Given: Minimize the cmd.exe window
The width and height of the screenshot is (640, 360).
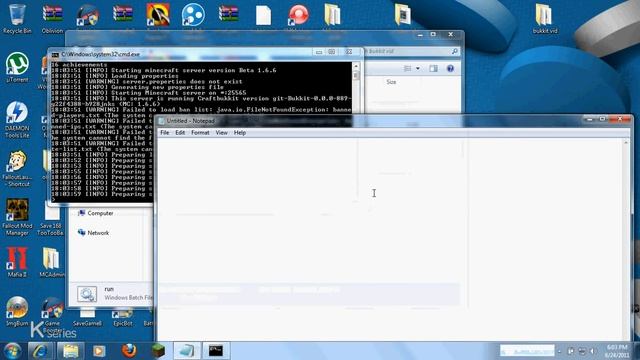Looking at the screenshot, I should click(319, 52).
